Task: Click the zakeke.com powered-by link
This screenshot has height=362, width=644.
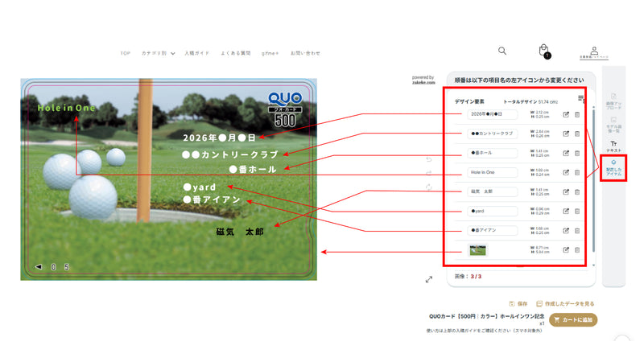Action: point(423,83)
